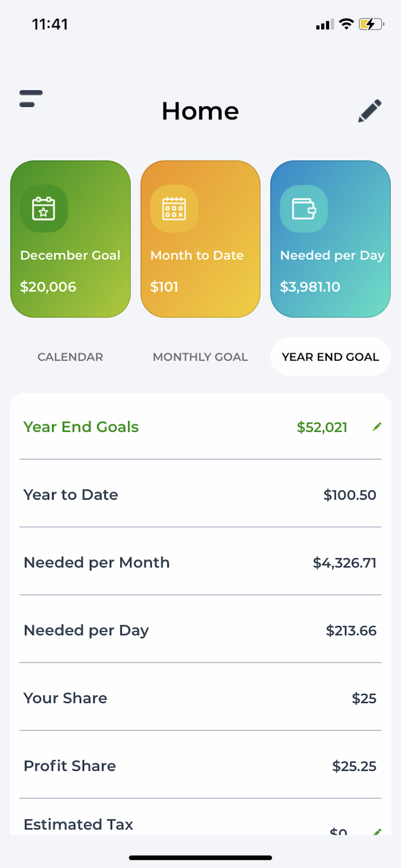Tap the December Goal star calendar icon
401x868 pixels.
(x=44, y=209)
